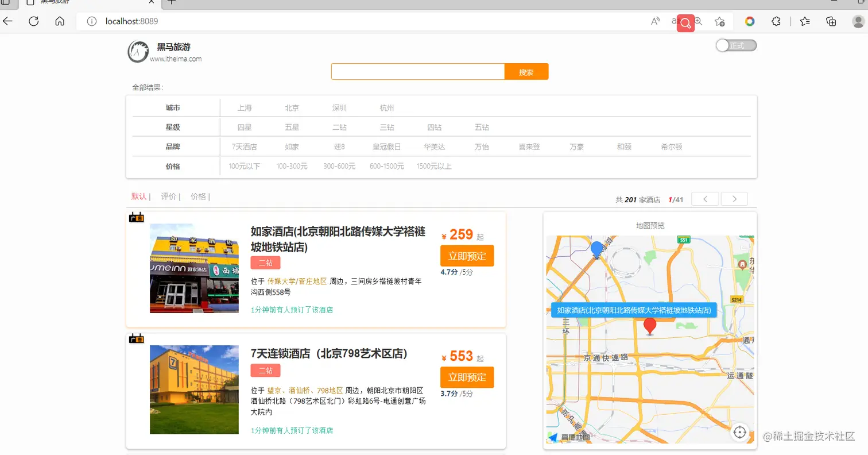
Task: Filter brand by 华美达
Action: tap(435, 147)
